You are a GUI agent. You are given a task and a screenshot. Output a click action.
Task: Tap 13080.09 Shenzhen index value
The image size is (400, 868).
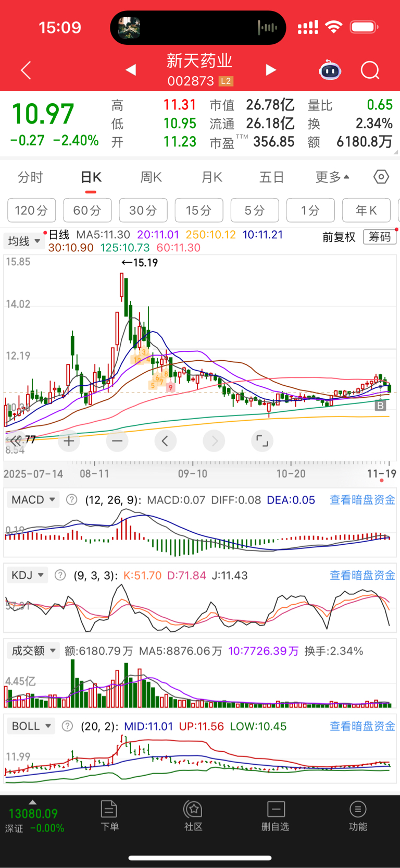click(x=33, y=814)
